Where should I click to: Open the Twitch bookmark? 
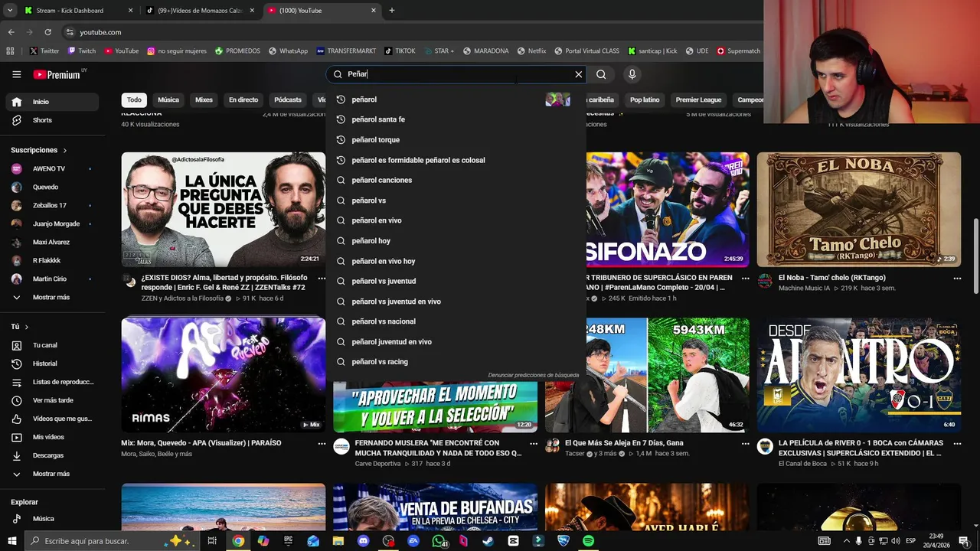pyautogui.click(x=82, y=51)
